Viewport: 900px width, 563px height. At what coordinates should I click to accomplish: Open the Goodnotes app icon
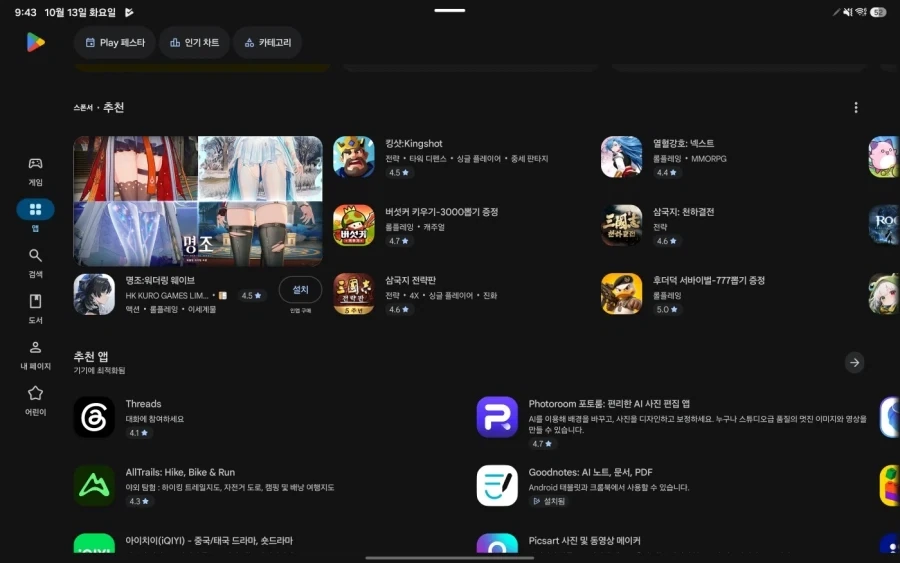[497, 486]
